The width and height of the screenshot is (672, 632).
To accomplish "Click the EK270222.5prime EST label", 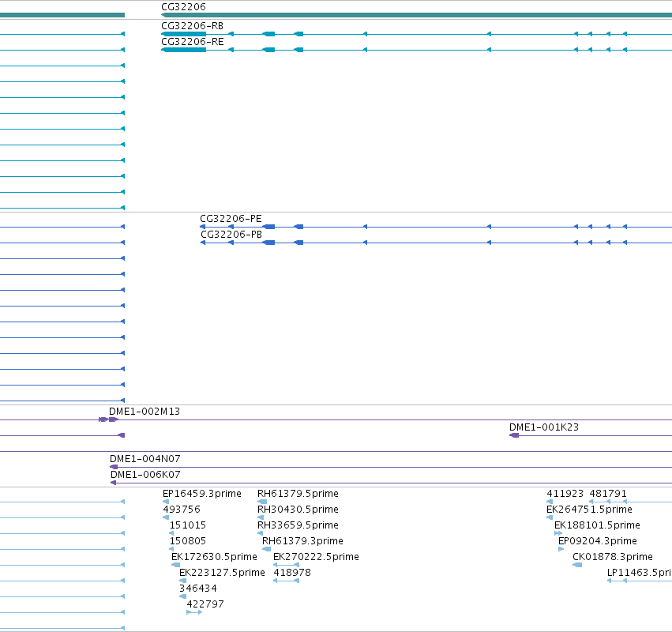I will coord(317,557).
